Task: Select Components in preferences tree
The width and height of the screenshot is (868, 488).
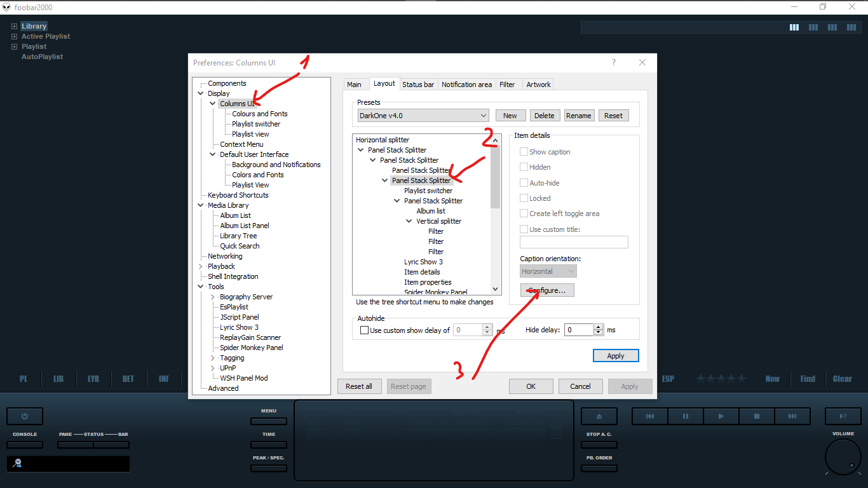Action: [227, 83]
